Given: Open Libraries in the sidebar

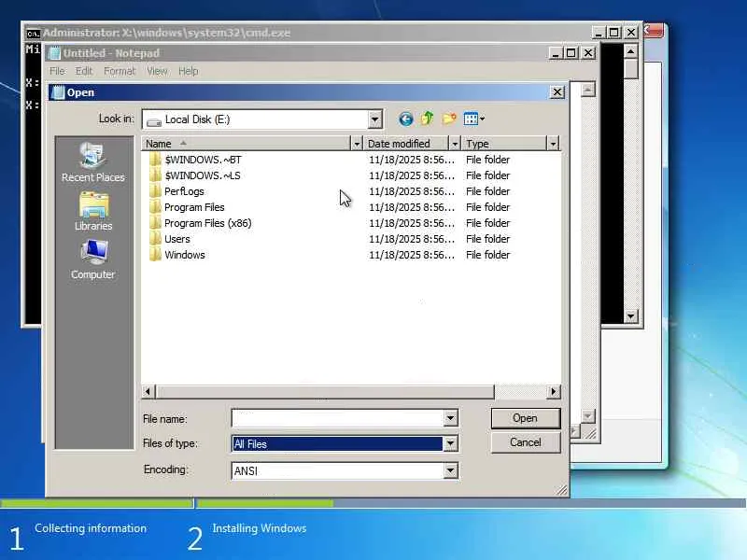Looking at the screenshot, I should point(93,212).
